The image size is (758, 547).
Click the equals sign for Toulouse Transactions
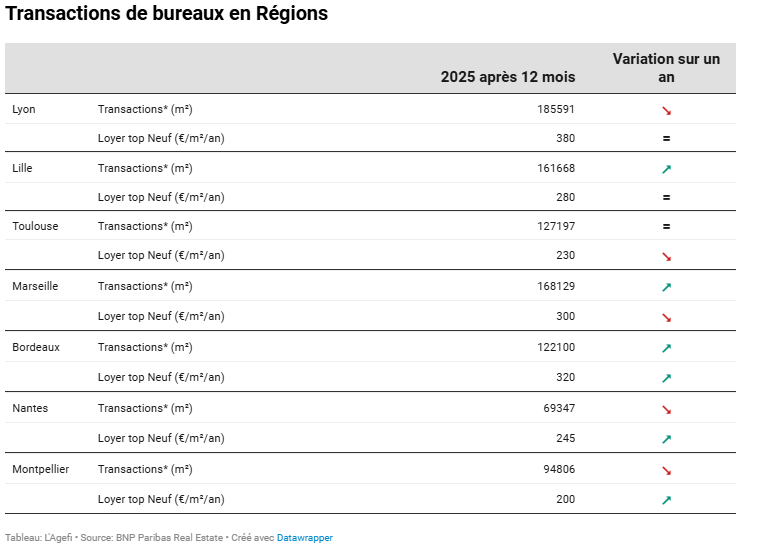tap(666, 227)
